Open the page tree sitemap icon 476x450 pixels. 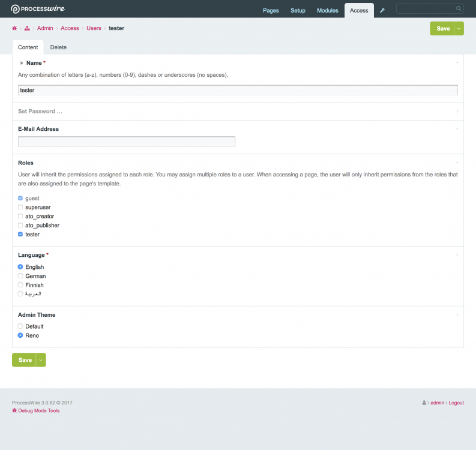coord(27,28)
